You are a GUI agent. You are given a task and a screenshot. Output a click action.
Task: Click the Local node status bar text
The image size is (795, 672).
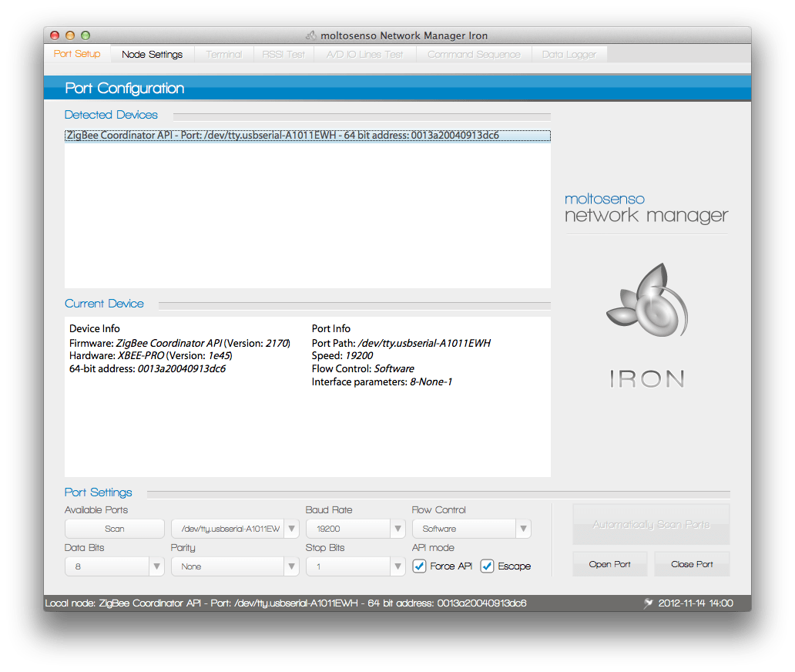pyautogui.click(x=286, y=603)
